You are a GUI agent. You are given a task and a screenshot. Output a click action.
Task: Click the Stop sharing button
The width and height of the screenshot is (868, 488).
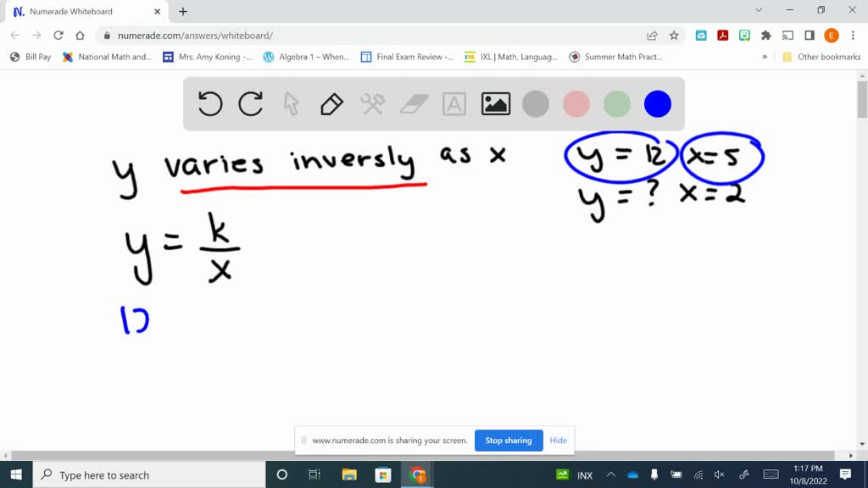pos(509,441)
